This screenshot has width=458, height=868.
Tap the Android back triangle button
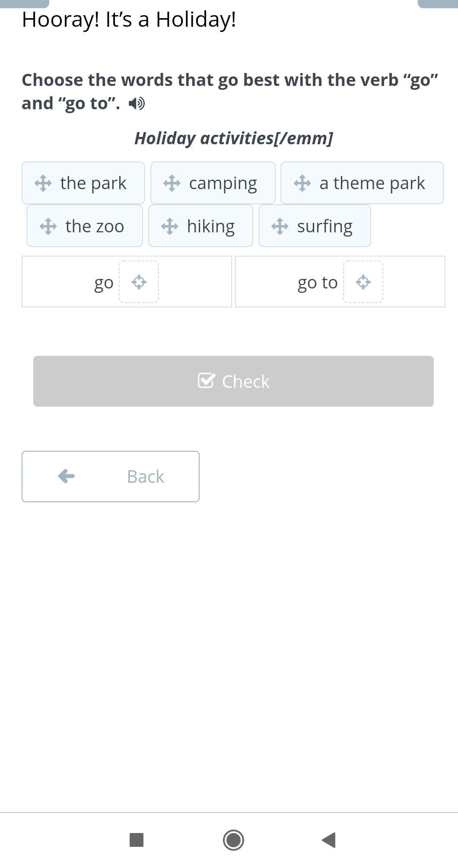click(329, 840)
